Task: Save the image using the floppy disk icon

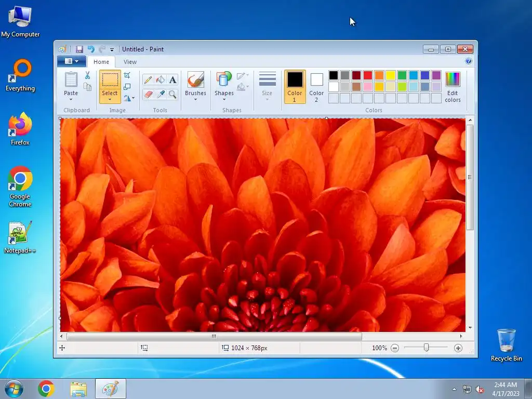Action: (79, 49)
